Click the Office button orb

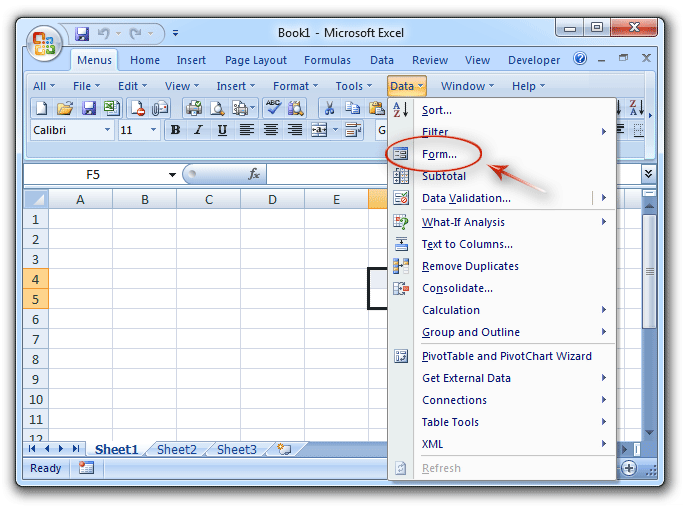point(45,43)
